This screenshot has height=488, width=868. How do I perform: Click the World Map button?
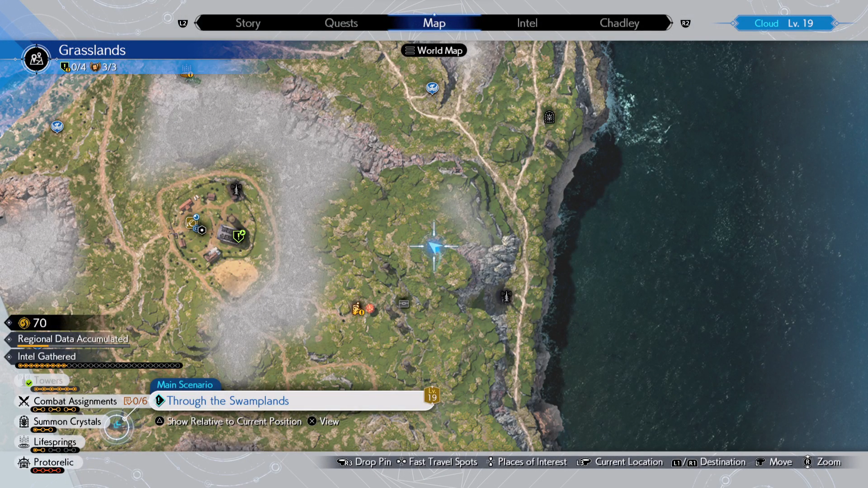click(x=434, y=51)
